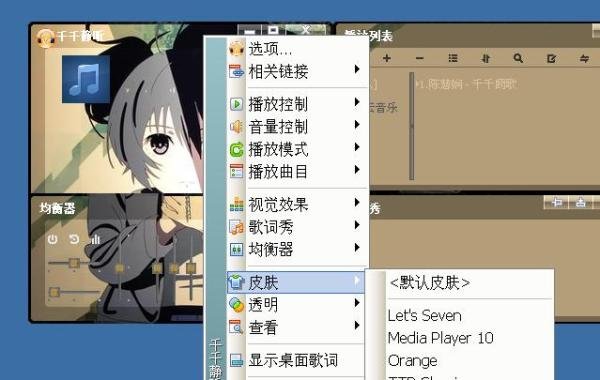Expand the 歌词秀 submenu arrow

(x=357, y=225)
